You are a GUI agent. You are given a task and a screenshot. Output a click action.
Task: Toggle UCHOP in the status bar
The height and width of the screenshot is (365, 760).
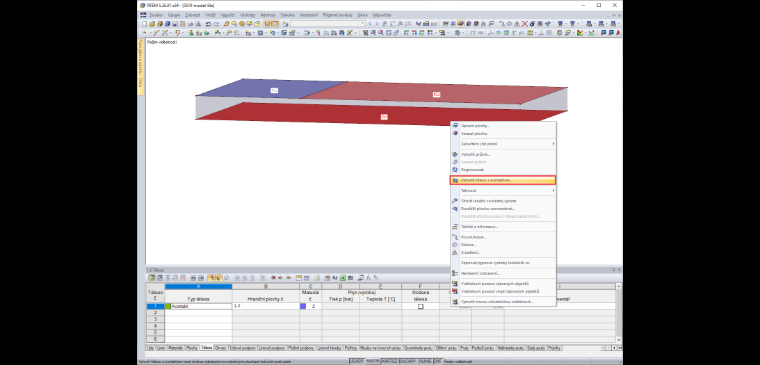click(x=357, y=361)
